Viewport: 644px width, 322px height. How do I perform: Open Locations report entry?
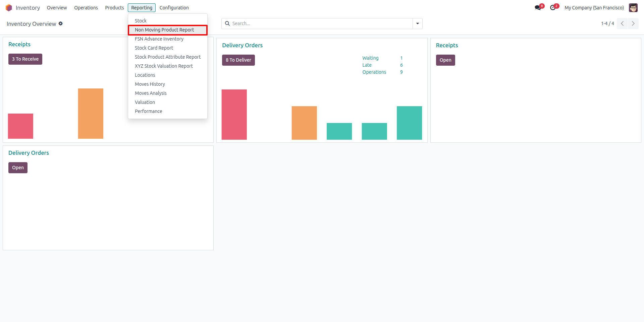(x=168, y=75)
